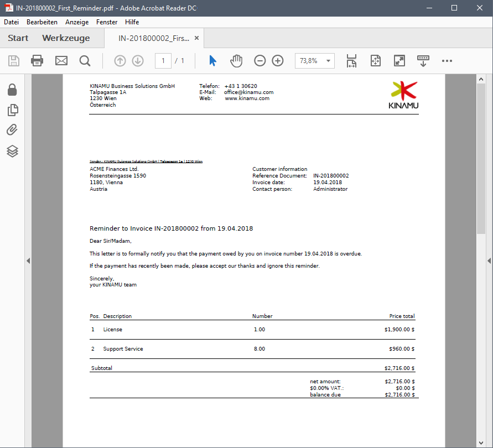This screenshot has height=448, width=493.
Task: Click the 'net amount:' label
Action: coord(325,382)
